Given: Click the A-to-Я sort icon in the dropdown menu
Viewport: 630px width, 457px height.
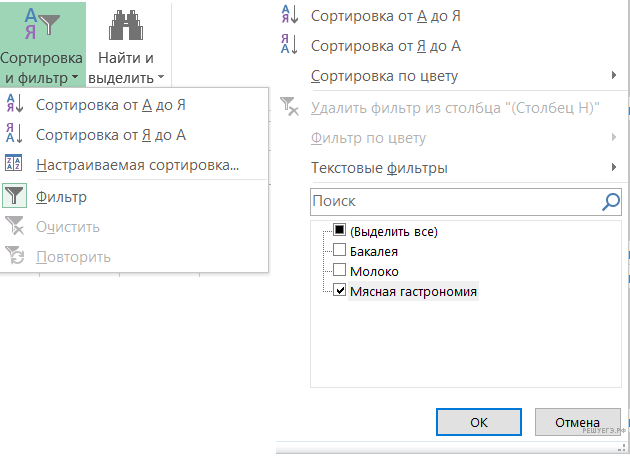Looking at the screenshot, I should coord(15,105).
